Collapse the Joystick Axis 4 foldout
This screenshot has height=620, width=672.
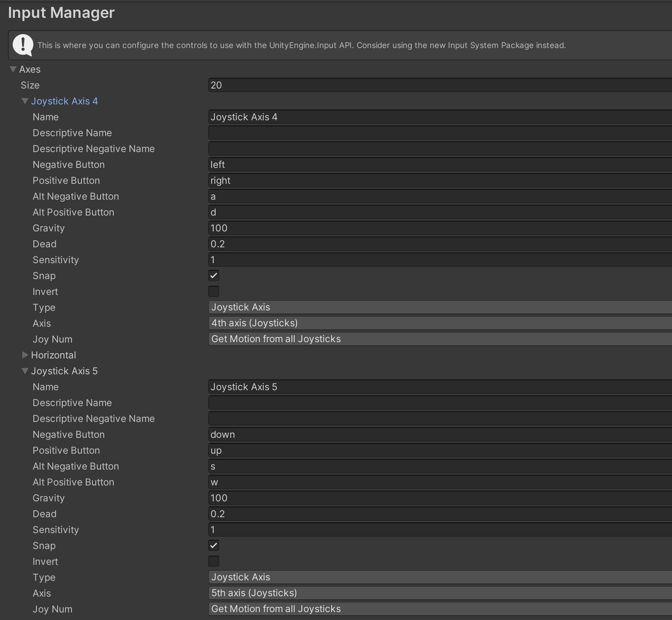coord(25,101)
